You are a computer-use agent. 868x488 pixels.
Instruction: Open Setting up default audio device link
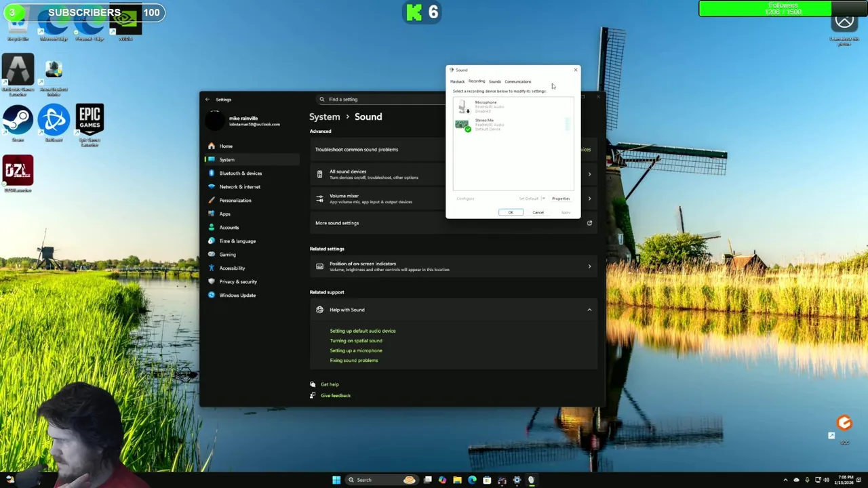[x=363, y=331]
